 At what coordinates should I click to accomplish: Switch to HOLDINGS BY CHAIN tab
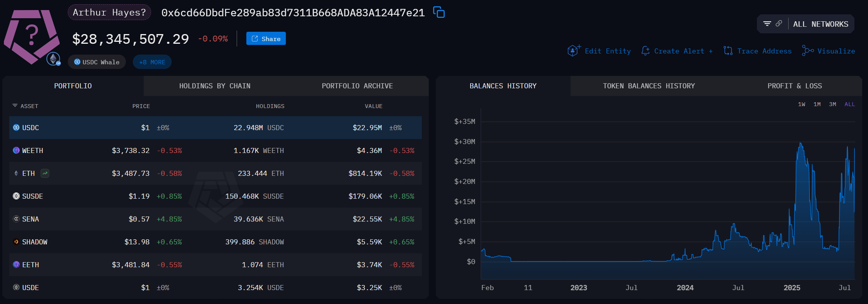coord(215,86)
